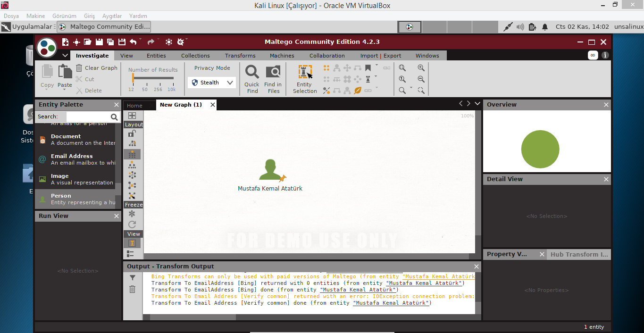Click the bookmark icon in the ribbon
The height and width of the screenshot is (333, 644).
pyautogui.click(x=368, y=68)
